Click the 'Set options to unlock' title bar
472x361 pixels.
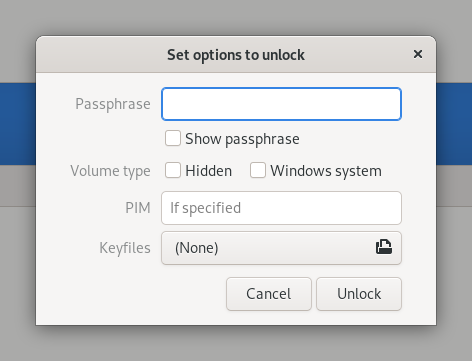tap(236, 55)
